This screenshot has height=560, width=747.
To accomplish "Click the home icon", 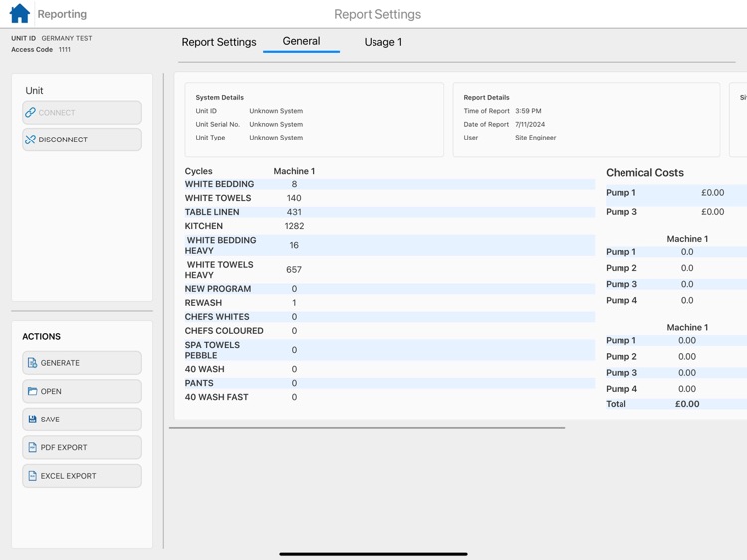I will click(x=20, y=13).
